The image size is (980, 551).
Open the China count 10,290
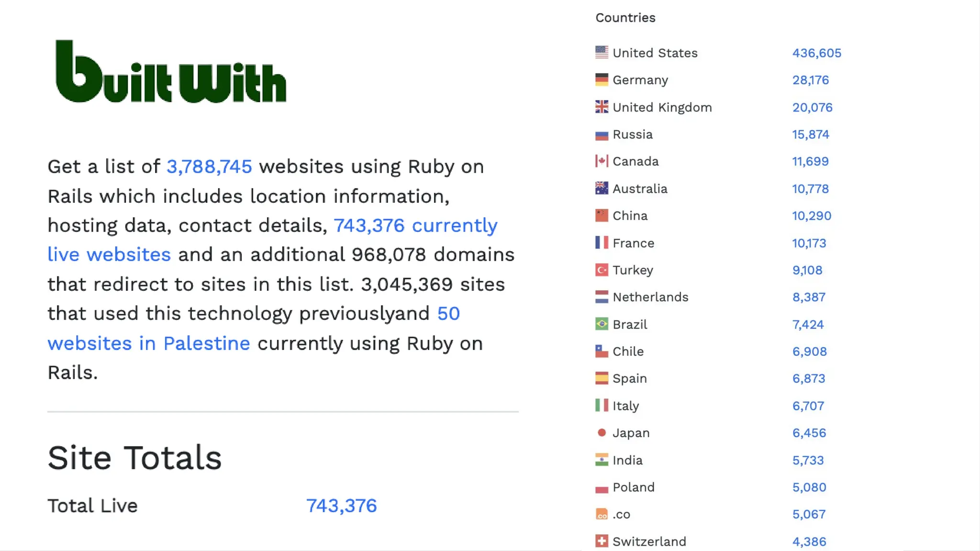(812, 216)
